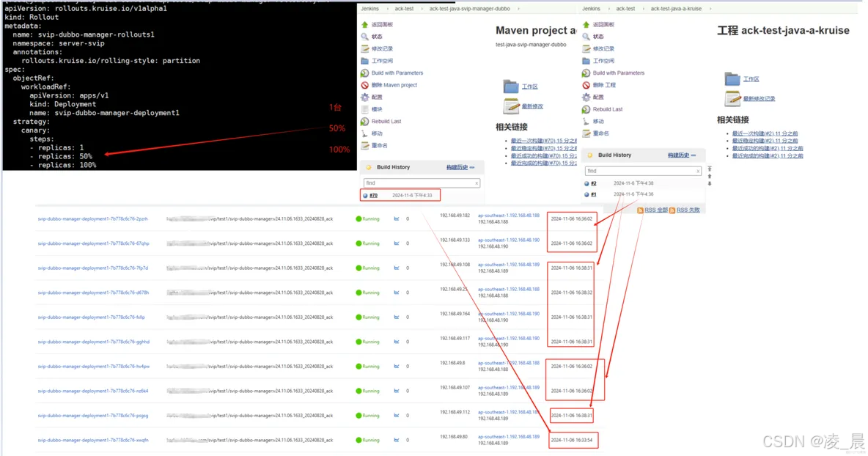Open node link ap-southeast-1.192.168.48.188 in the 2pzrh row
This screenshot has width=868, height=456.
click(x=509, y=216)
